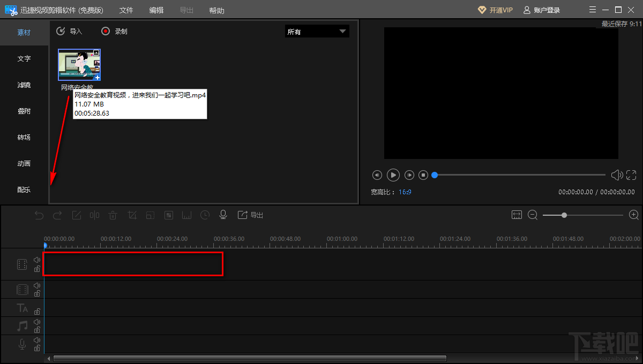Click the picture-in-picture track icon
This screenshot has width=643, height=364.
pyautogui.click(x=22, y=290)
